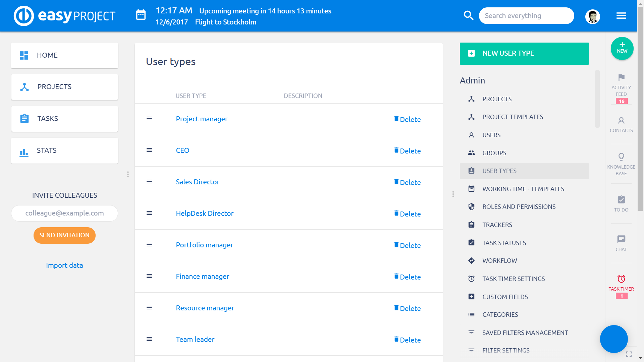The height and width of the screenshot is (362, 644).
Task: Open CATEGORIES in Admin menu
Action: tap(524, 315)
